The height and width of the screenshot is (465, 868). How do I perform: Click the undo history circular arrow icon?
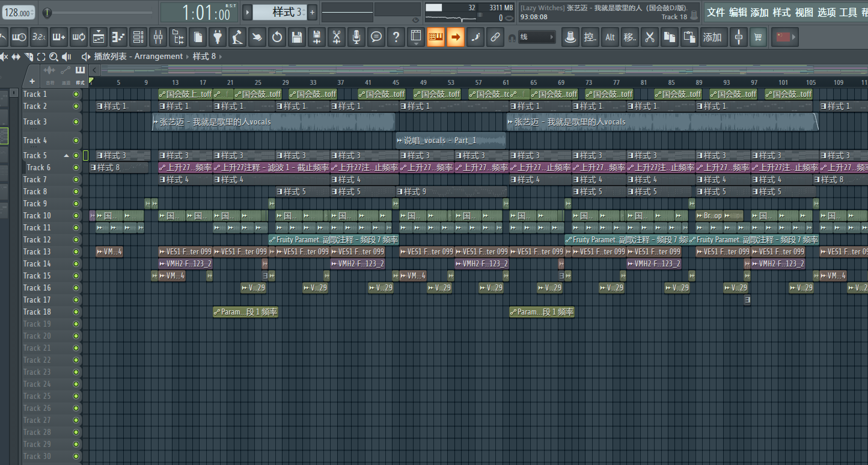(277, 37)
